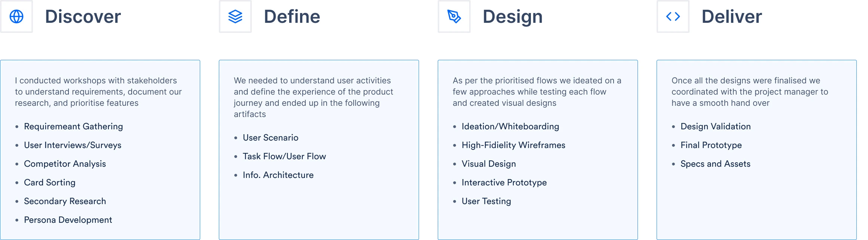Click the pen nib icon beside Design
Viewport: 868px width, 240px height.
(454, 16)
